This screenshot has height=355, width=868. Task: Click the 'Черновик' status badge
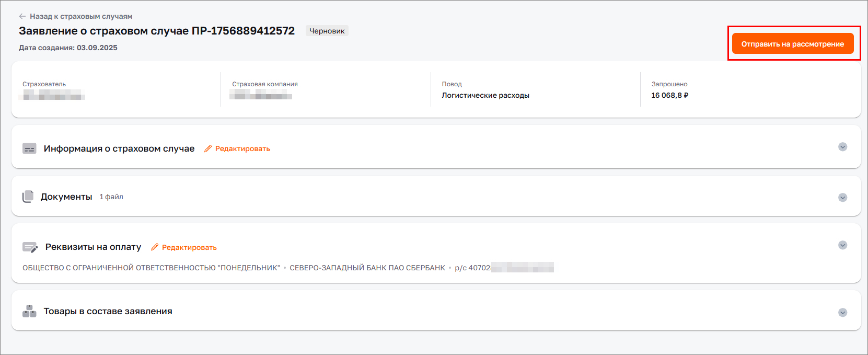click(x=327, y=31)
